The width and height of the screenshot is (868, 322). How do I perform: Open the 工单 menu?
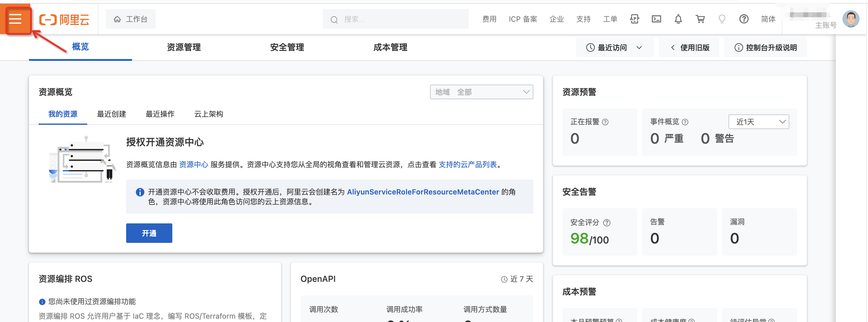tap(610, 19)
